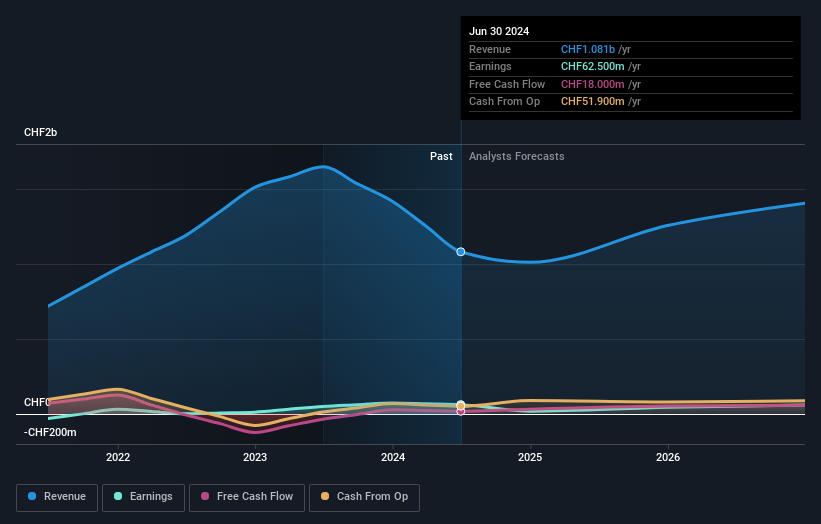The image size is (821, 524).
Task: Click the Earnings row label in tooltip
Action: pyautogui.click(x=490, y=66)
